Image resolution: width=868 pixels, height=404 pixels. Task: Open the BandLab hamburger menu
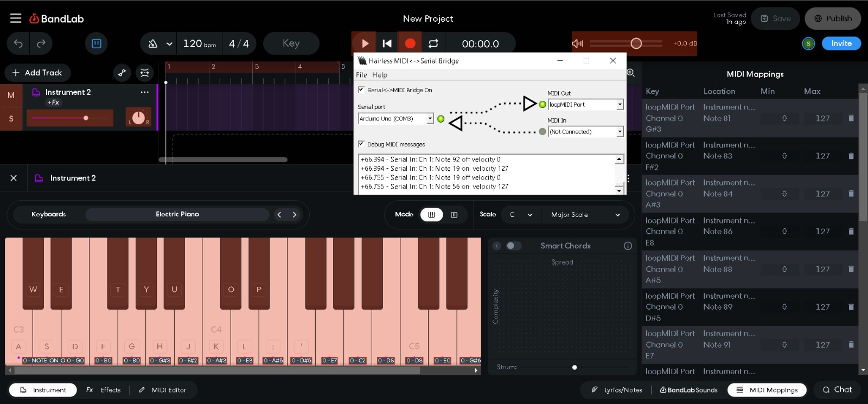[x=16, y=18]
